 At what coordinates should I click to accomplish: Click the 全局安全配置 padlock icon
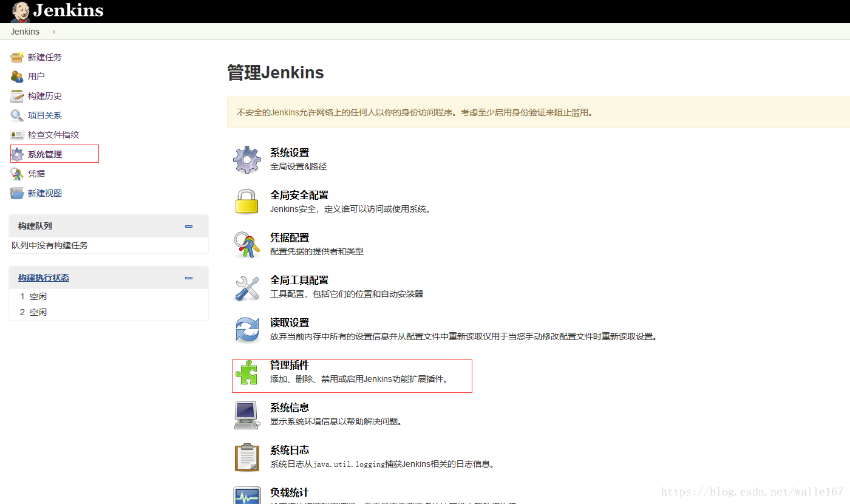click(247, 202)
